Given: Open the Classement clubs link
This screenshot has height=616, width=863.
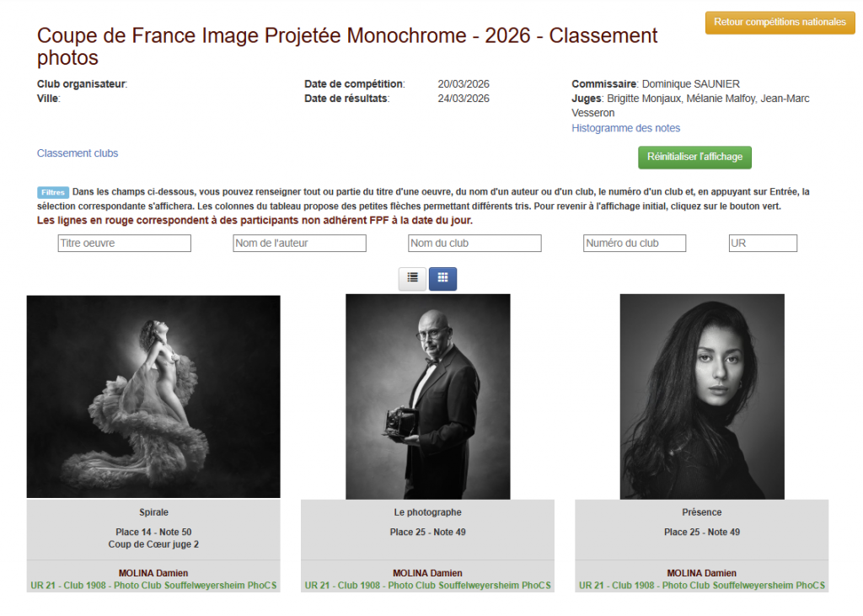Looking at the screenshot, I should [77, 153].
